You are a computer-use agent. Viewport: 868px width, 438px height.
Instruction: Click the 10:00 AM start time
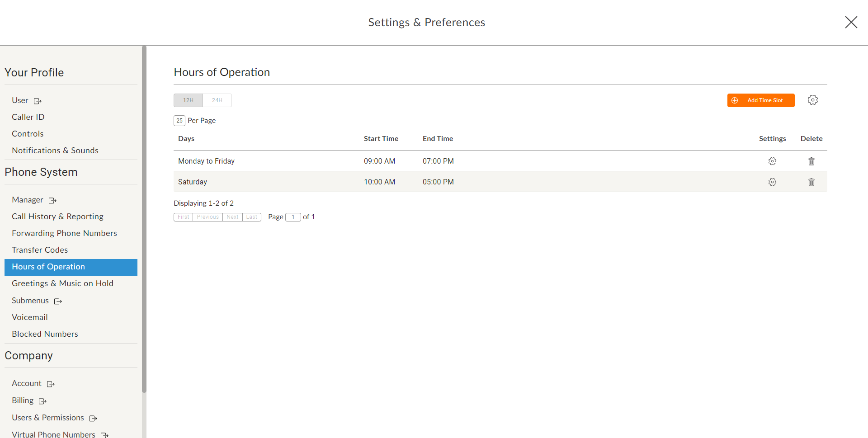(379, 182)
